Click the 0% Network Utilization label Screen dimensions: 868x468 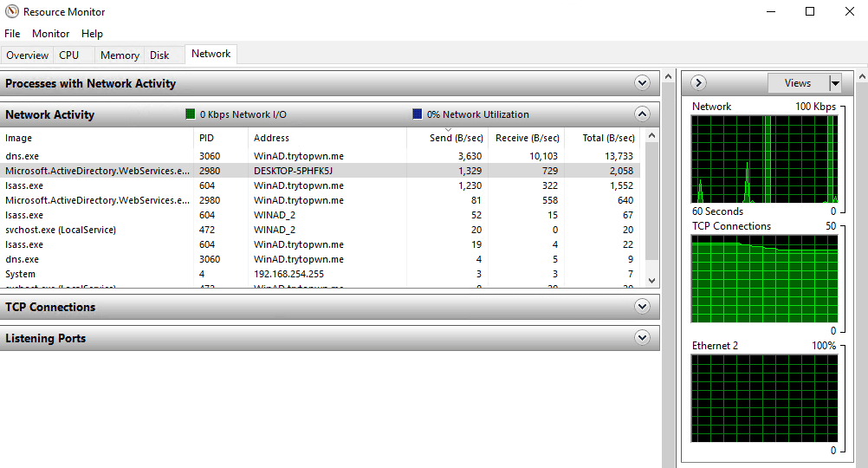tap(477, 114)
